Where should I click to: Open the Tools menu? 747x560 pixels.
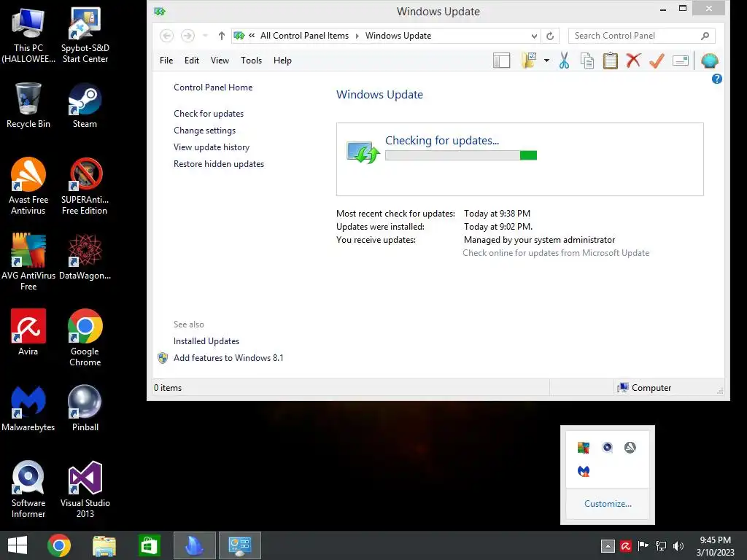(251, 61)
